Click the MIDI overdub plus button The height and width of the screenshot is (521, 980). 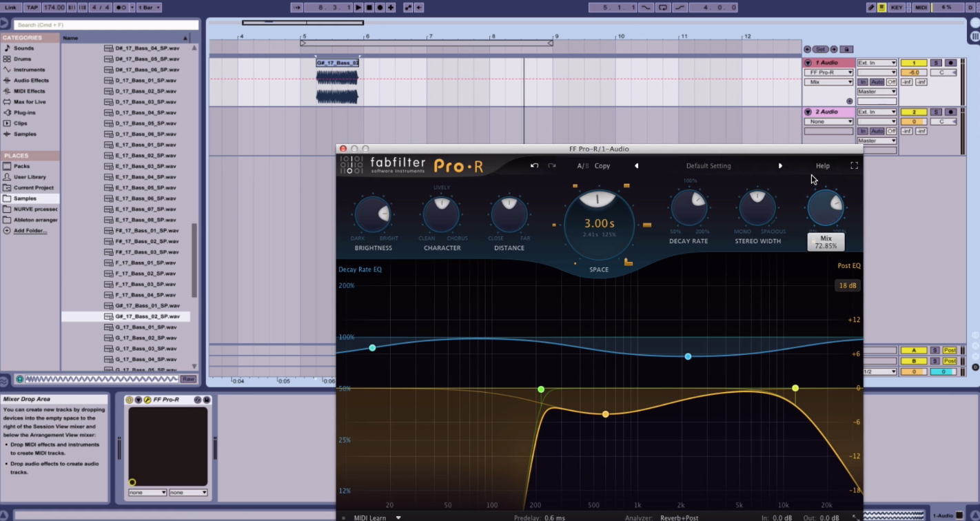coord(391,8)
